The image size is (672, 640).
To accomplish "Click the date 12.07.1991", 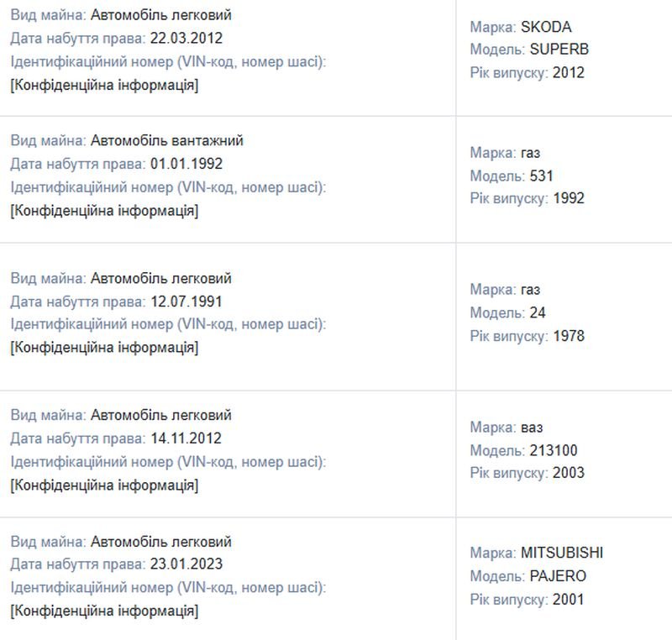I will tap(186, 302).
